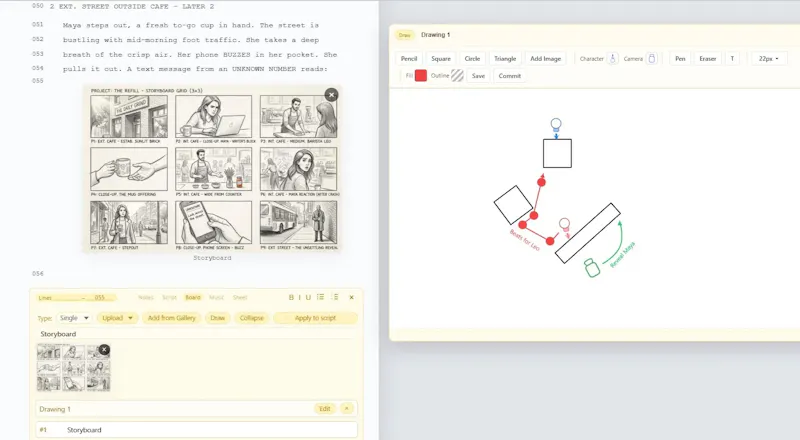Select the blue character marker on canvas
The width and height of the screenshot is (800, 440).
556,125
